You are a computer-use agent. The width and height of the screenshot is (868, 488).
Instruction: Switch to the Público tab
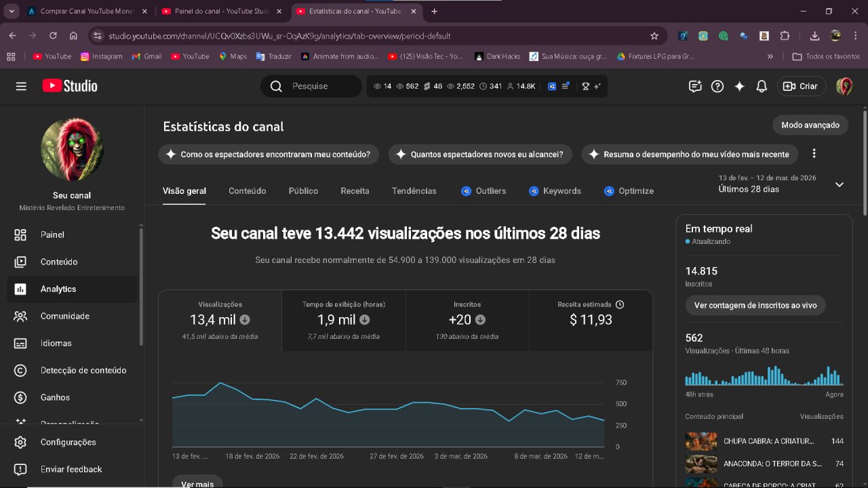[x=303, y=191]
